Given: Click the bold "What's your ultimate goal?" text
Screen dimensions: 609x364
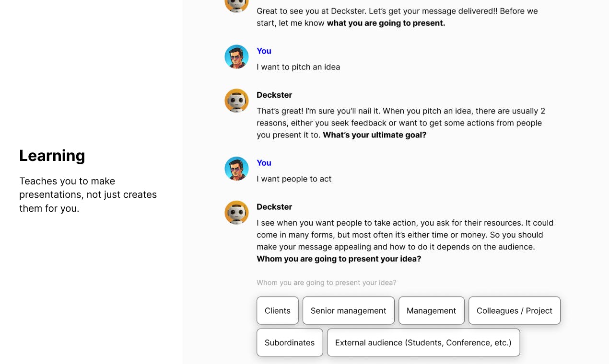Looking at the screenshot, I should pyautogui.click(x=375, y=135).
